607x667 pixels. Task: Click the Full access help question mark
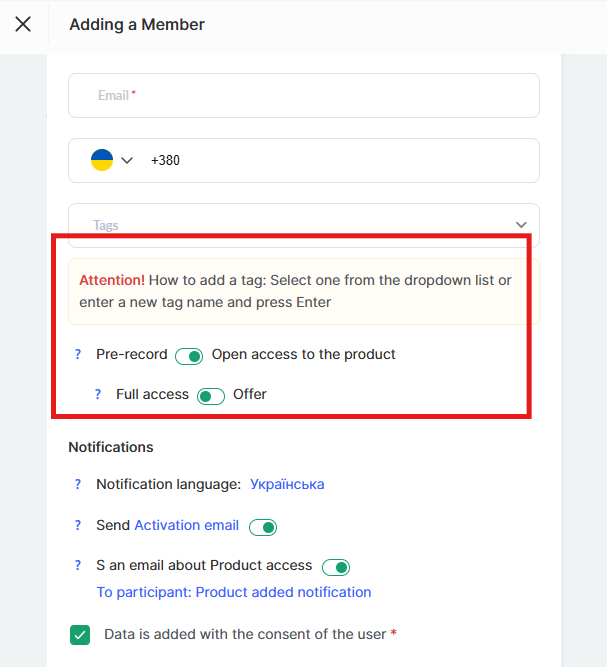[x=98, y=394]
